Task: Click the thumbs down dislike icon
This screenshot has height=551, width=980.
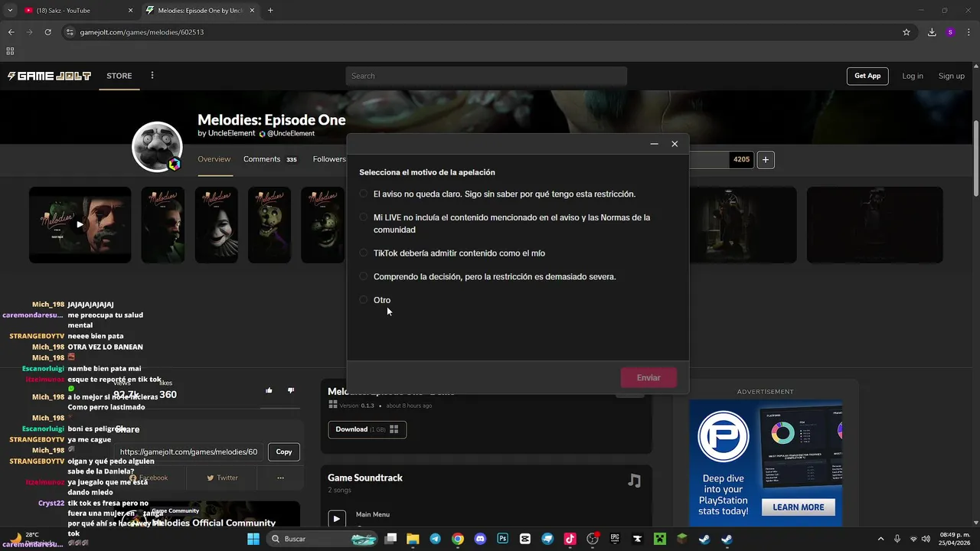Action: click(x=290, y=390)
